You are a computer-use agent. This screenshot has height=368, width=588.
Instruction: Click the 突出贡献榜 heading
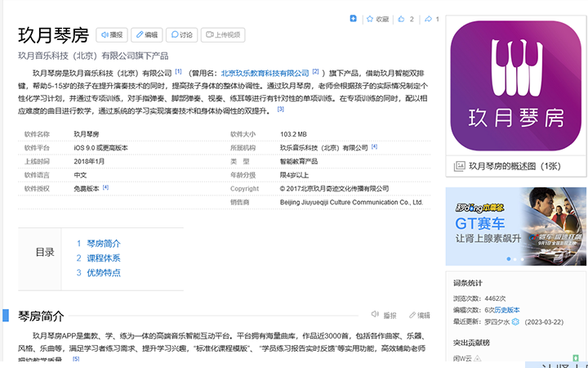pyautogui.click(x=471, y=343)
